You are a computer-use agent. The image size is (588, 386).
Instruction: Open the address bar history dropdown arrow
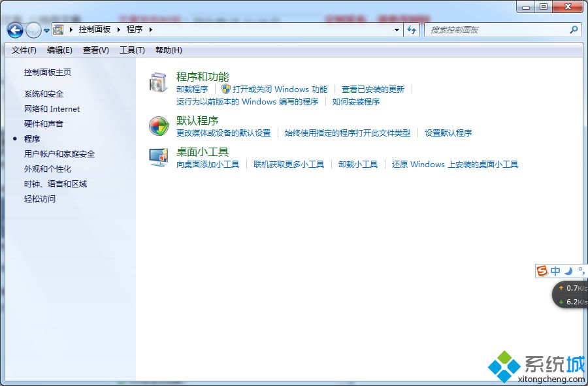click(x=397, y=29)
